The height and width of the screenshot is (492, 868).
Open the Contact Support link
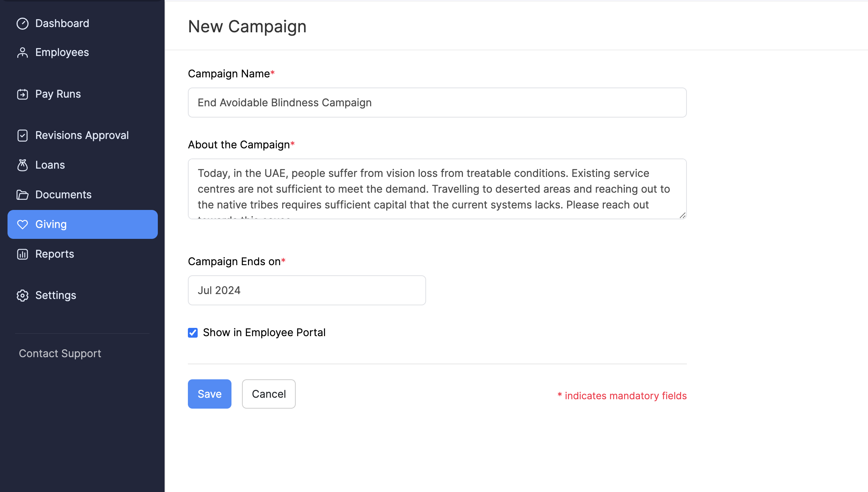[60, 353]
